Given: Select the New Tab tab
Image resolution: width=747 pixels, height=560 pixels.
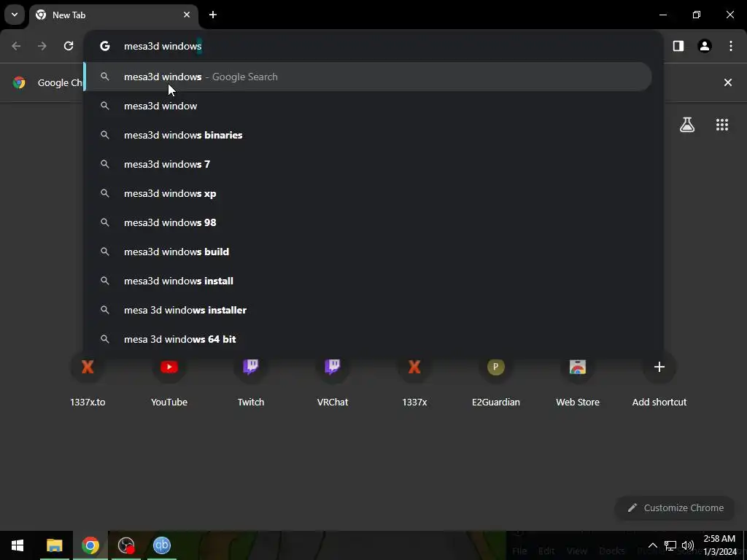Looking at the screenshot, I should click(113, 15).
